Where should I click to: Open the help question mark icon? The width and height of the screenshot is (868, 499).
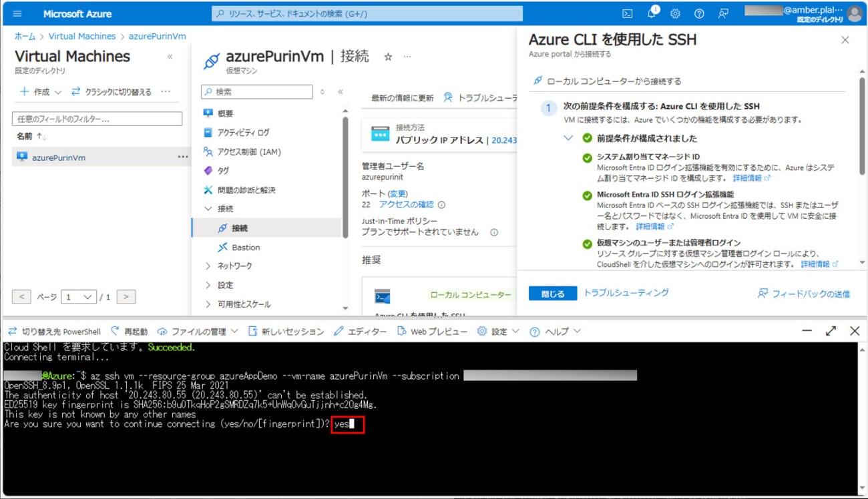(699, 13)
